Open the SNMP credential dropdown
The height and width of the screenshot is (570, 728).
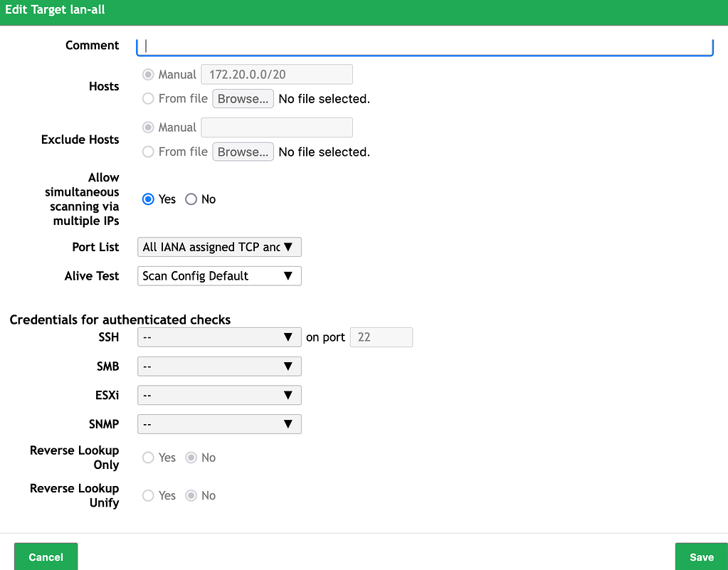(218, 423)
